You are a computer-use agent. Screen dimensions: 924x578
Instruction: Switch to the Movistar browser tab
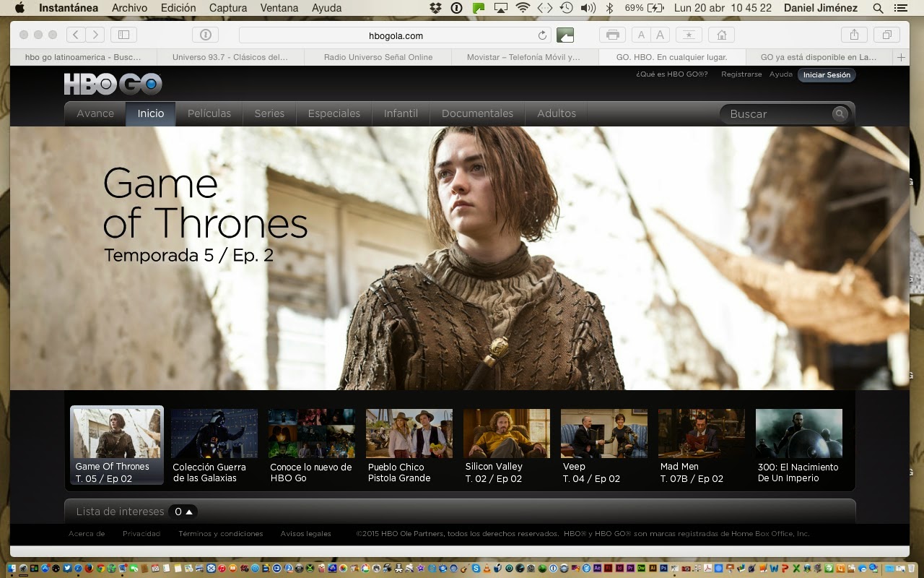click(x=523, y=57)
